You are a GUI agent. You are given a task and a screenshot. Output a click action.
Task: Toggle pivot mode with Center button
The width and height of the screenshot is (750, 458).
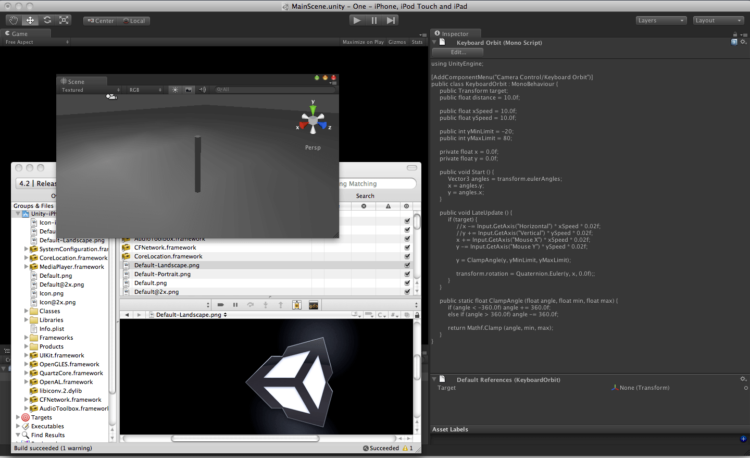point(100,21)
